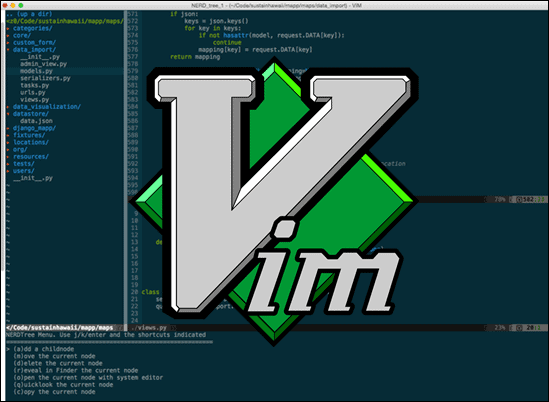Choose '(a)dd a childnode' menu entry

pyautogui.click(x=44, y=349)
